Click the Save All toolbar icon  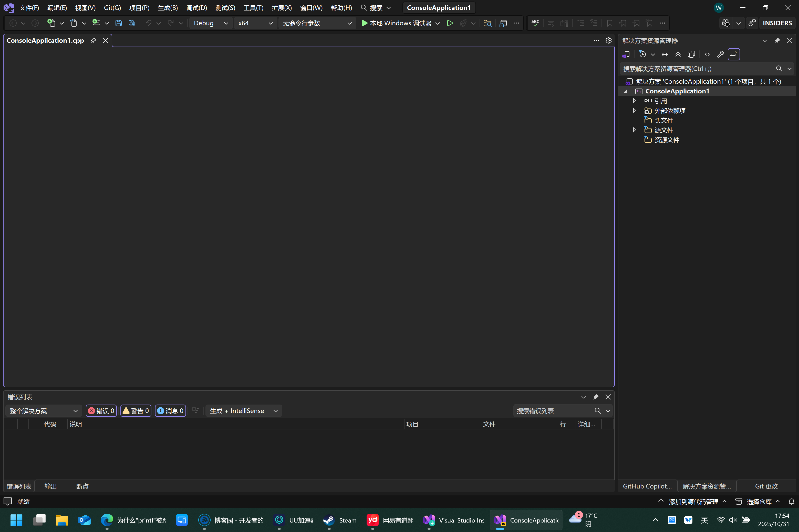click(x=132, y=23)
